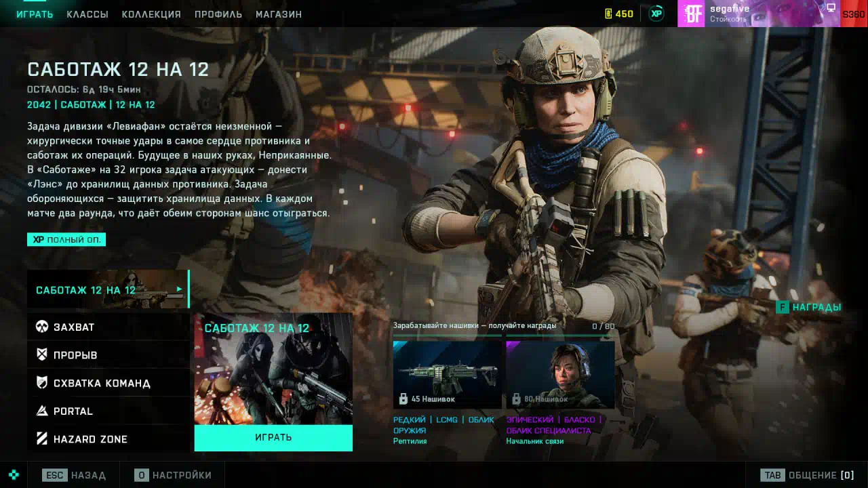Select the ЗАХВАТ game mode

pos(108,327)
